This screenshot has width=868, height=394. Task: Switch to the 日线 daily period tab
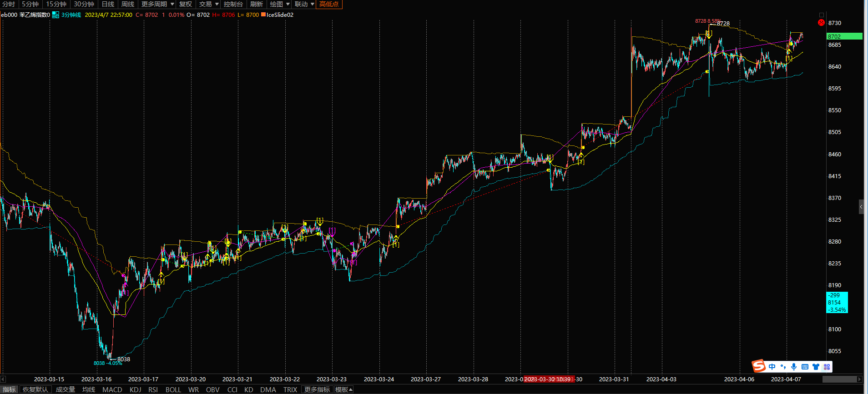108,4
